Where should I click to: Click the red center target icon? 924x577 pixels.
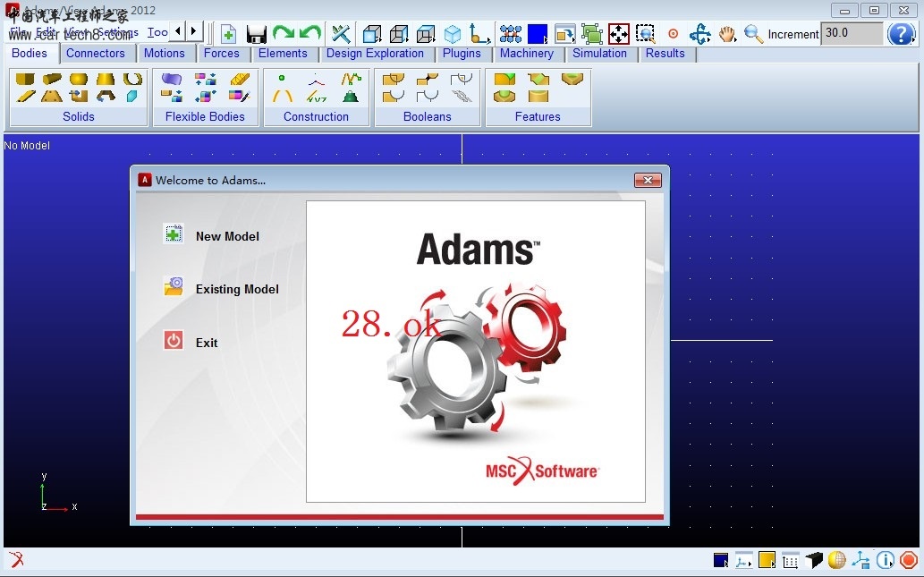click(673, 34)
